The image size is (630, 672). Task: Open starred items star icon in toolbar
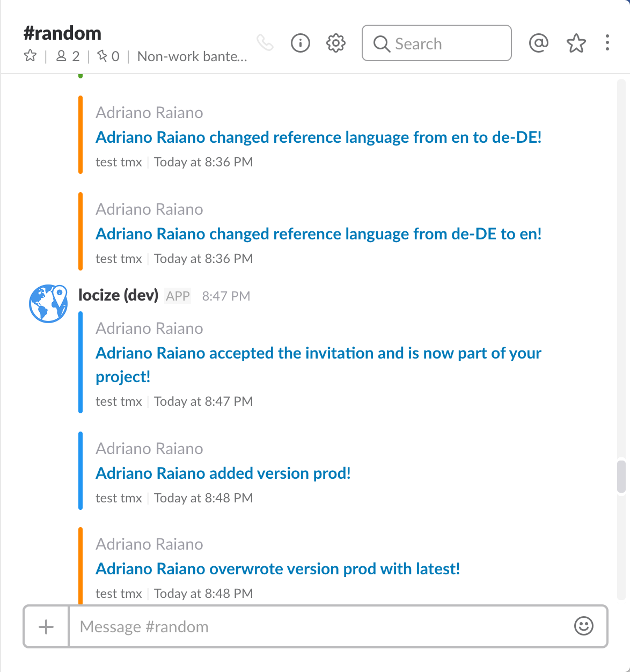pyautogui.click(x=576, y=43)
